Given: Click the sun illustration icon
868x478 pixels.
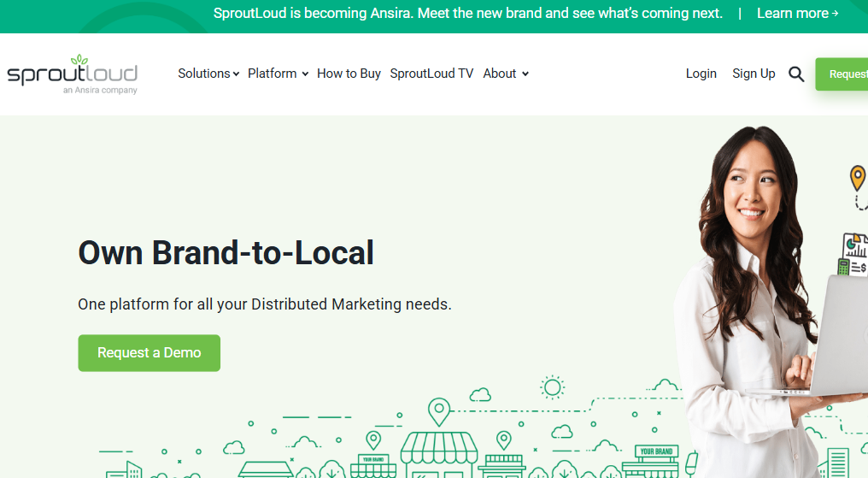Looking at the screenshot, I should [552, 387].
